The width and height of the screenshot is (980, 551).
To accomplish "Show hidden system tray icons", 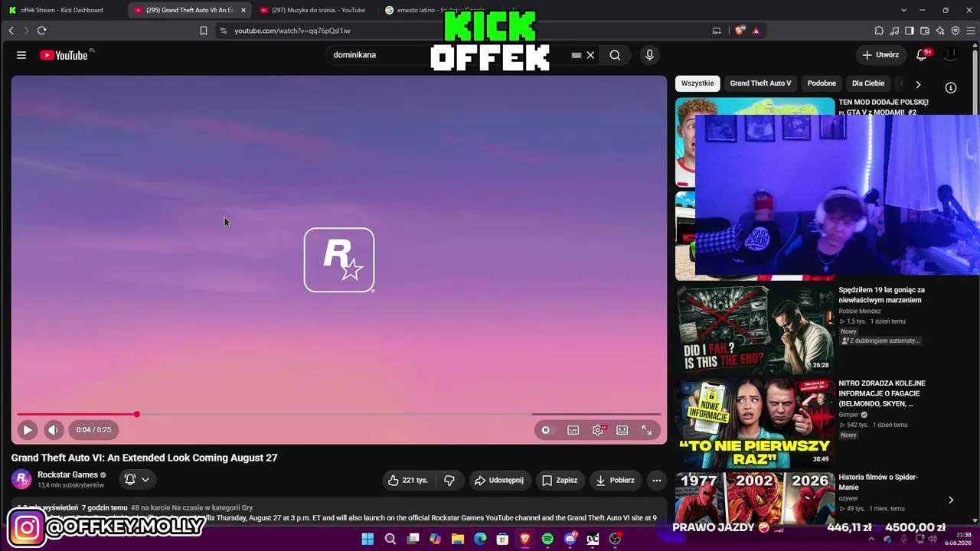I will point(871,539).
